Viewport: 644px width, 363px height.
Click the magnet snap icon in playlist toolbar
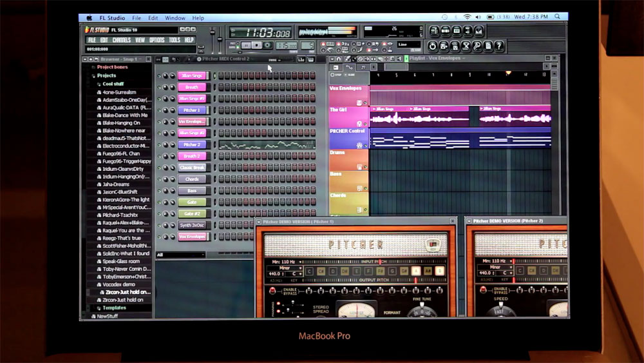pyautogui.click(x=339, y=59)
